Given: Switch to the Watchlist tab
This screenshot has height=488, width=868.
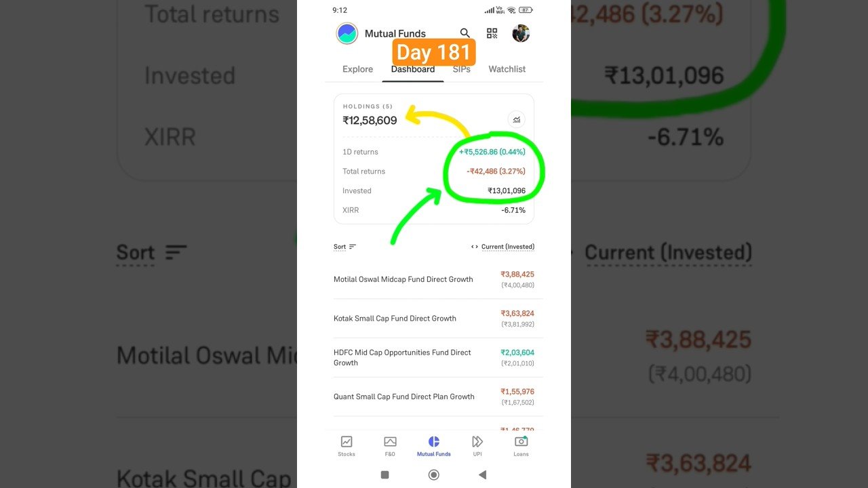Looking at the screenshot, I should [x=507, y=69].
